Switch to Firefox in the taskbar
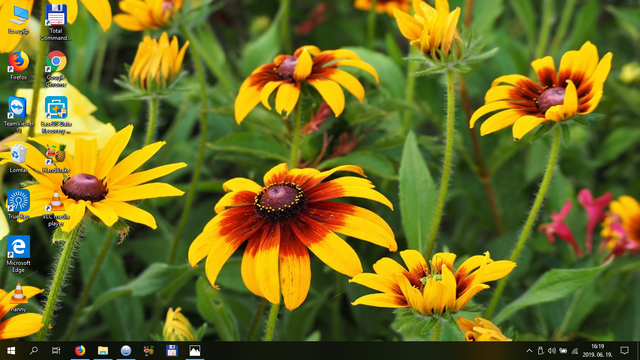 click(80, 351)
